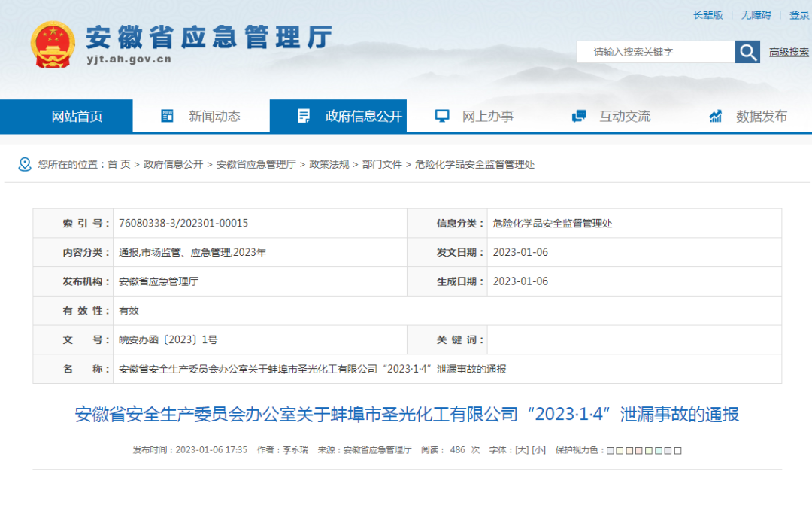Choose the light green eye-protection color
812x511 pixels.
pos(649,450)
